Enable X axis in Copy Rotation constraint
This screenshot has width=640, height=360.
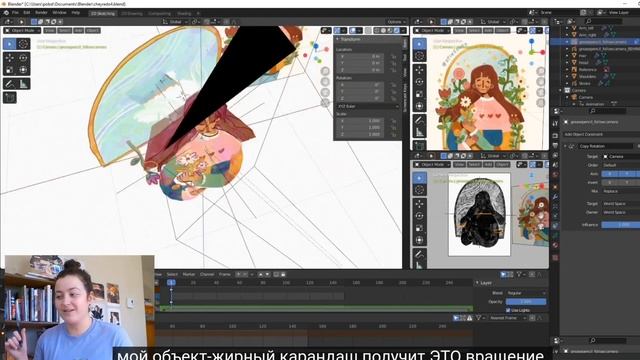click(610, 174)
